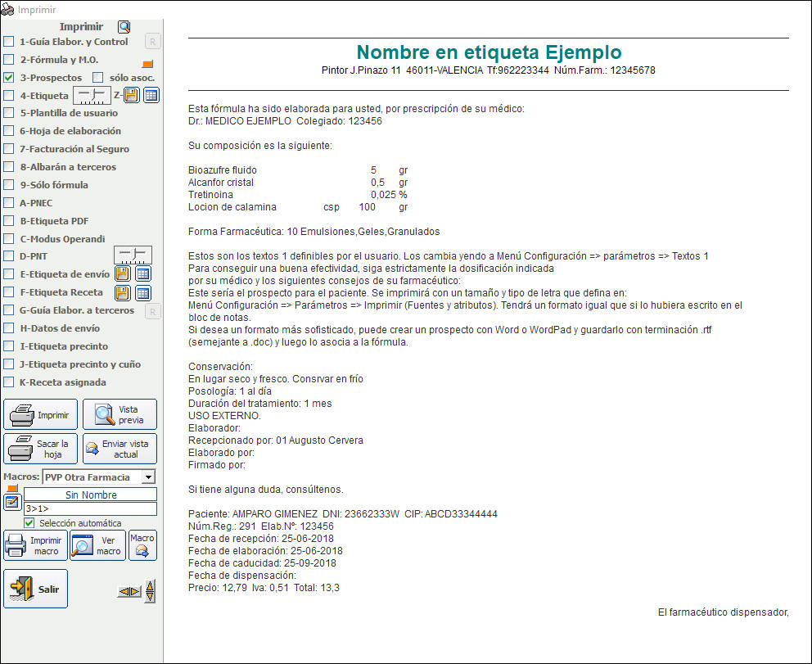This screenshot has height=664, width=812.
Task: Click Sacar la hoja to eject the sheet
Action: click(40, 449)
